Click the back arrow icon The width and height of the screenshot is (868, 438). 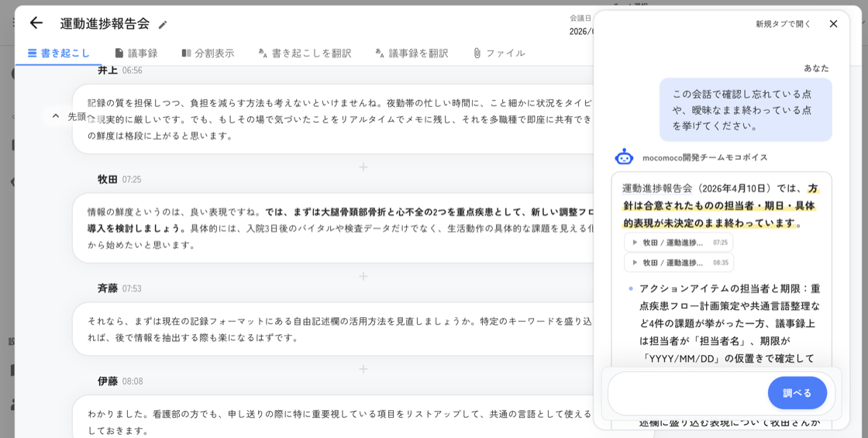tap(36, 22)
